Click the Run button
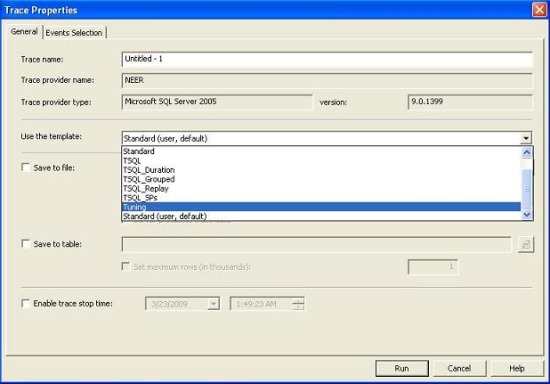The width and height of the screenshot is (550, 384). pyautogui.click(x=402, y=368)
